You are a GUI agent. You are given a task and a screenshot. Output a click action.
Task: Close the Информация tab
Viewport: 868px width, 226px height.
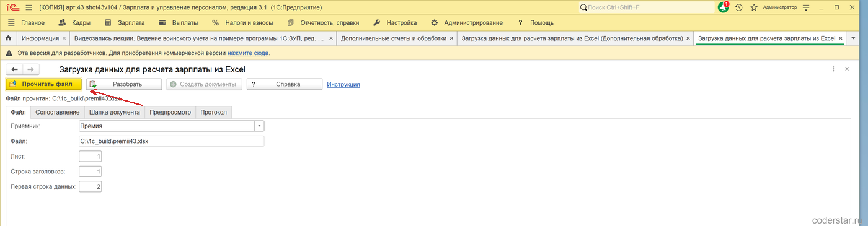(x=65, y=38)
